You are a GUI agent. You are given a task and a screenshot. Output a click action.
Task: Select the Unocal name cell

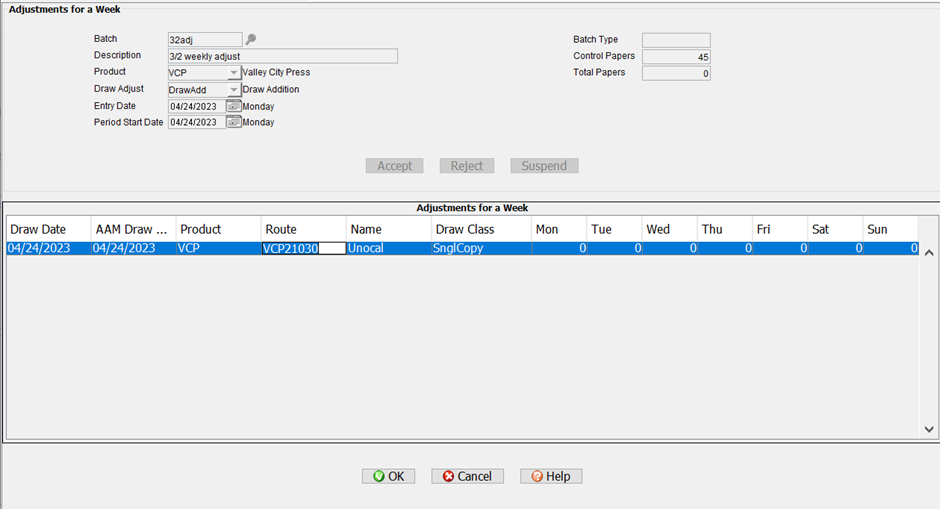388,248
